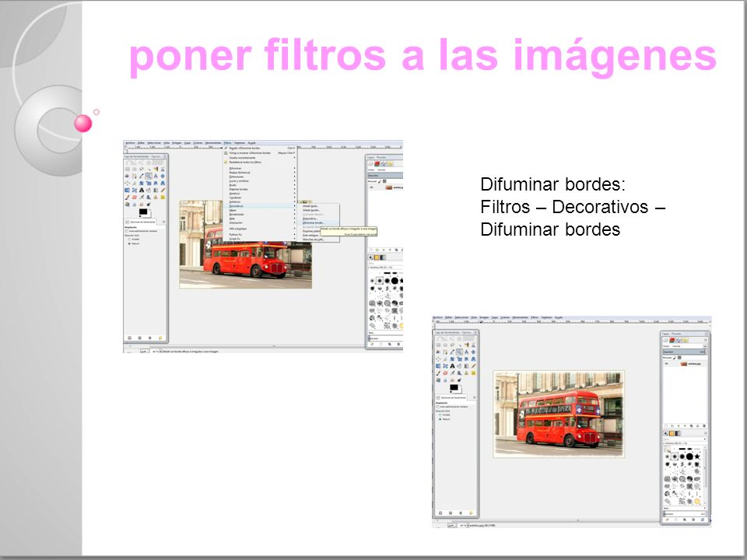
Task: Select Move tool in Filtros-menu GIMP window
Action: tap(163, 176)
